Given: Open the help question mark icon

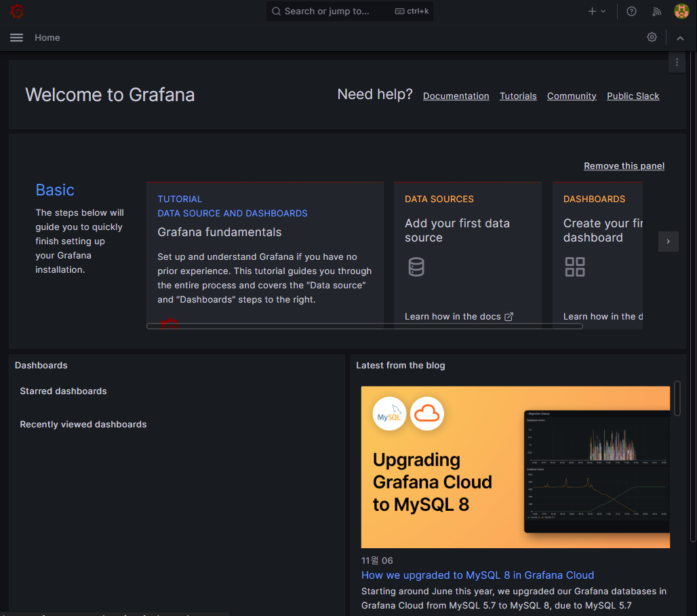Looking at the screenshot, I should (x=631, y=12).
